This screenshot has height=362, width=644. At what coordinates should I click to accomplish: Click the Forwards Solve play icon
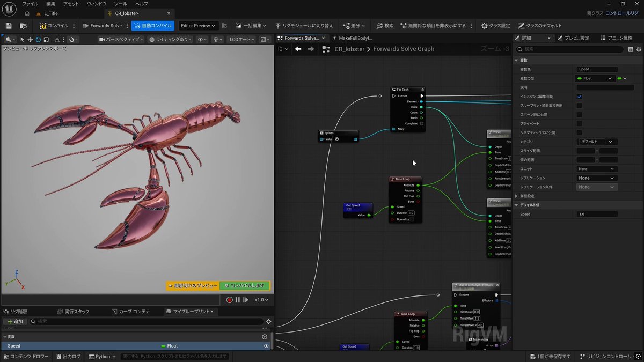tap(86, 25)
